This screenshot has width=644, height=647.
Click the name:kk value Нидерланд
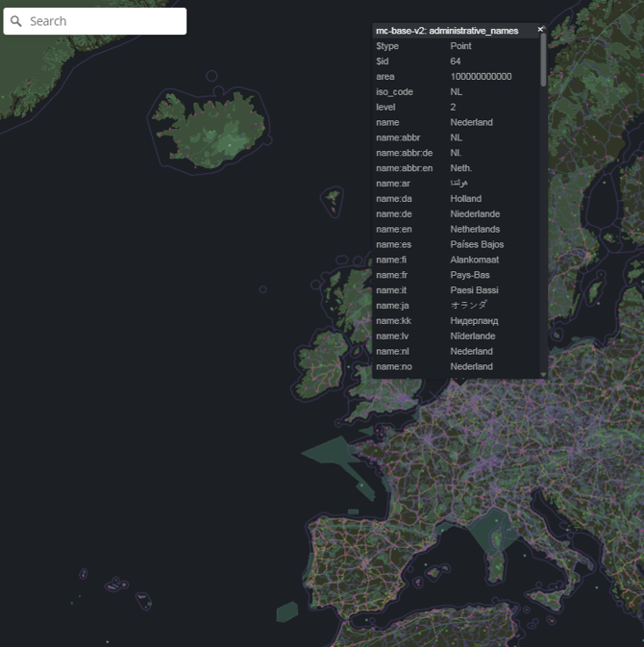pos(474,320)
